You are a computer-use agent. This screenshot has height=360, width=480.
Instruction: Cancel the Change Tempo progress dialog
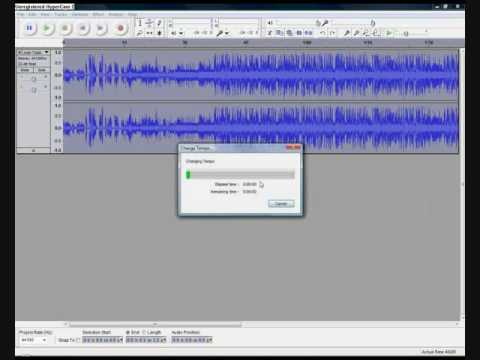click(x=281, y=203)
